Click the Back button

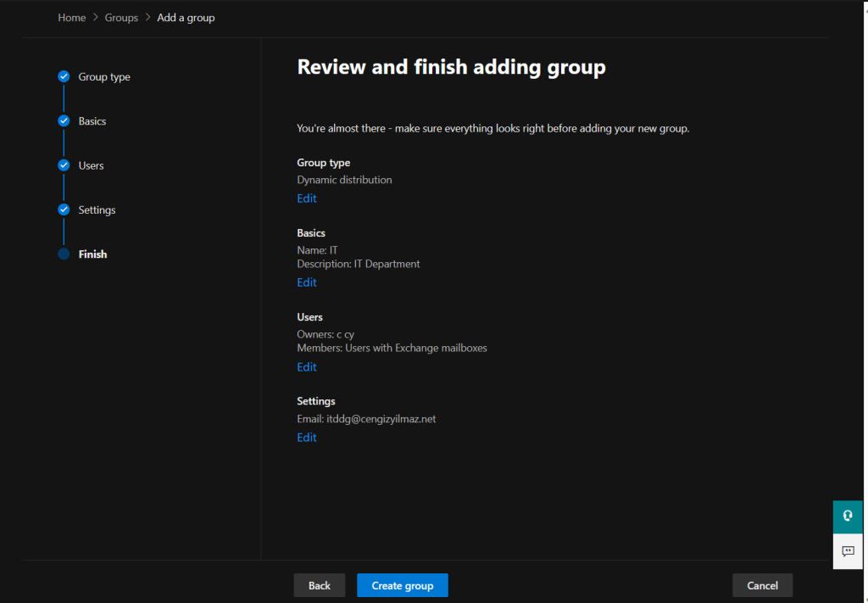click(319, 585)
